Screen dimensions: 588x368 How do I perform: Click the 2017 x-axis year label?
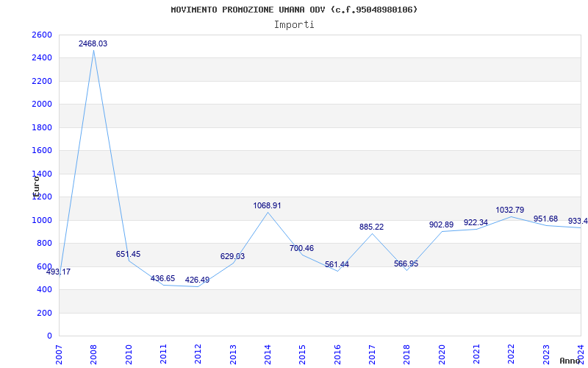coord(372,354)
